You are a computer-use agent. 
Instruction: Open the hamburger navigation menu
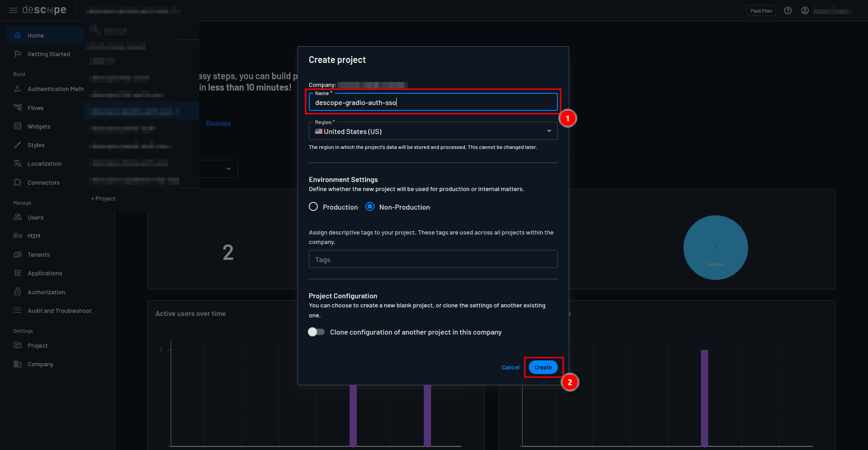(x=13, y=10)
